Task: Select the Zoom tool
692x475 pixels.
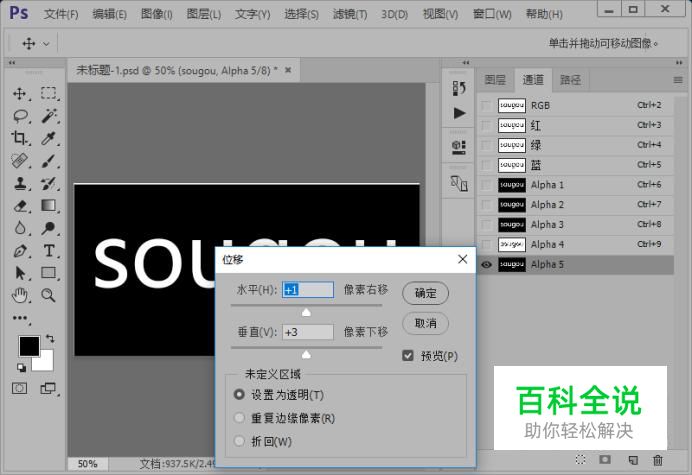Action: 49,295
